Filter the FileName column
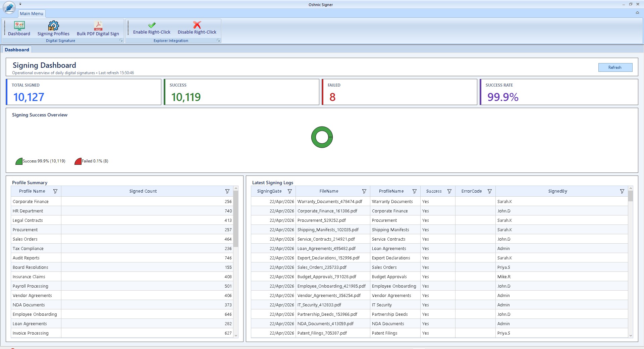Viewport: 644px width, 349px height. click(x=364, y=191)
